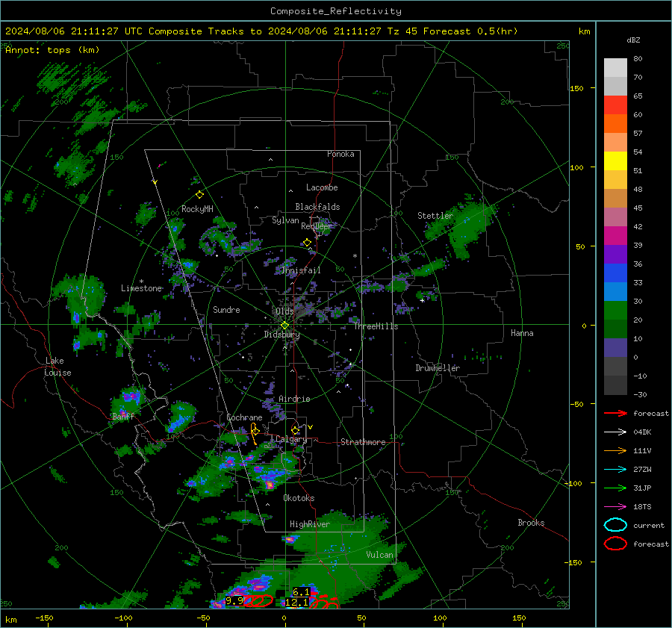This screenshot has width=672, height=628.
Task: Click the red forecast arrow in legend
Action: click(615, 413)
